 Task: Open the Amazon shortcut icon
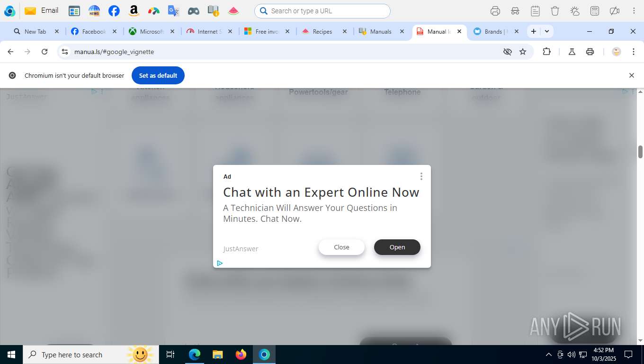[x=134, y=11]
